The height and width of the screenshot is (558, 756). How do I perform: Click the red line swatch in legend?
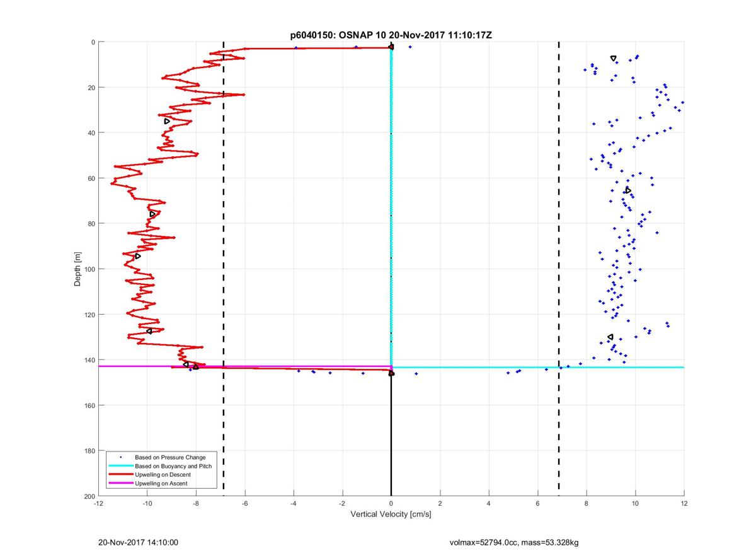[120, 475]
